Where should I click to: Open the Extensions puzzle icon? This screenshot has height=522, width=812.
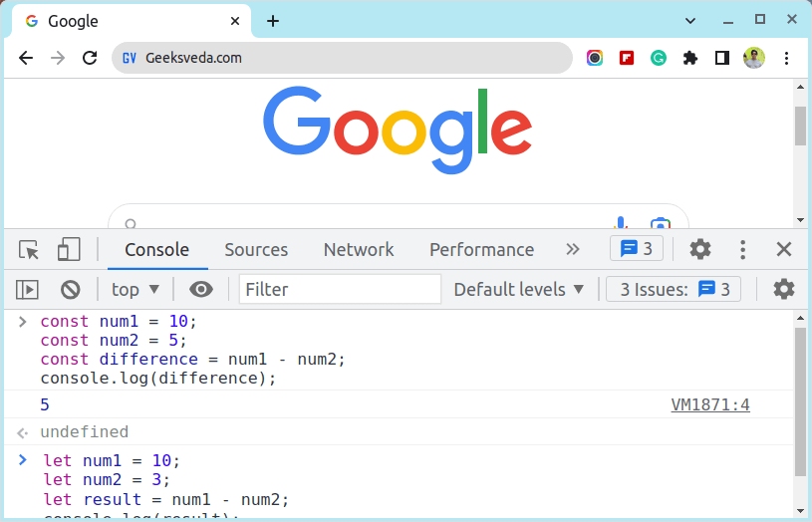(x=690, y=58)
